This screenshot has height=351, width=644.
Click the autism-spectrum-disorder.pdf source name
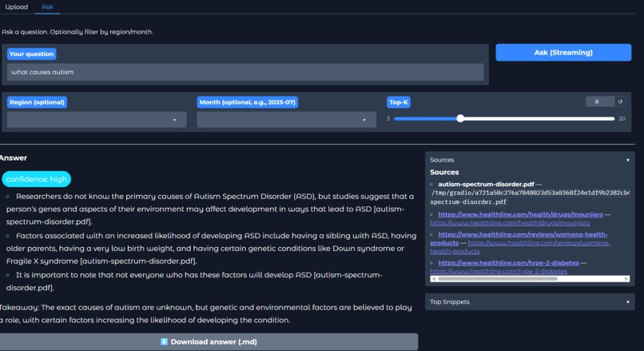point(486,184)
